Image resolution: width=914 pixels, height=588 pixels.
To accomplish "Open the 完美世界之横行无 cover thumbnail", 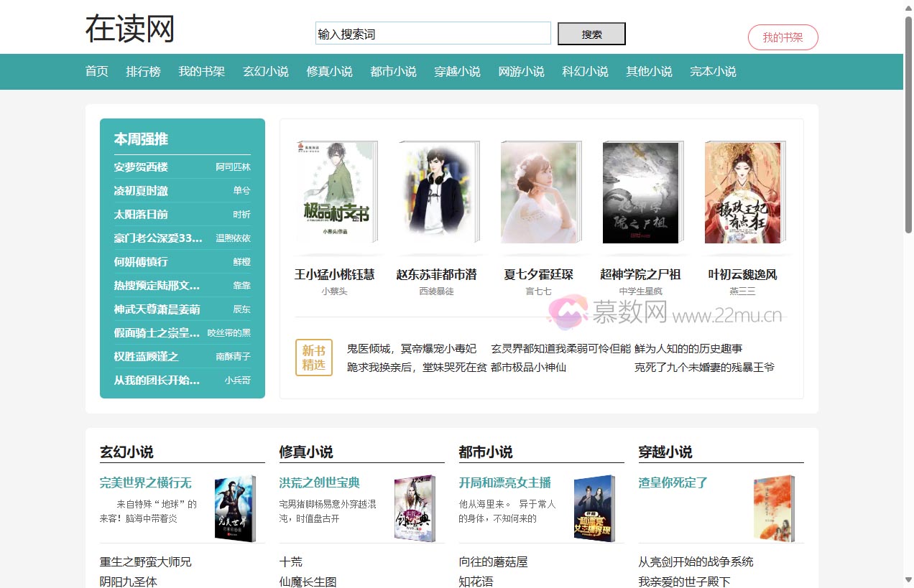I will pos(234,508).
